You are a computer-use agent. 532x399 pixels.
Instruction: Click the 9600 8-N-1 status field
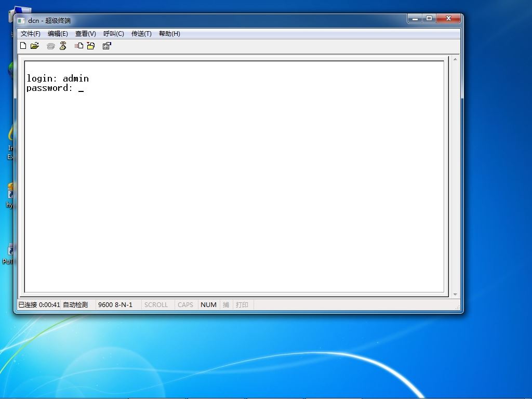click(115, 304)
